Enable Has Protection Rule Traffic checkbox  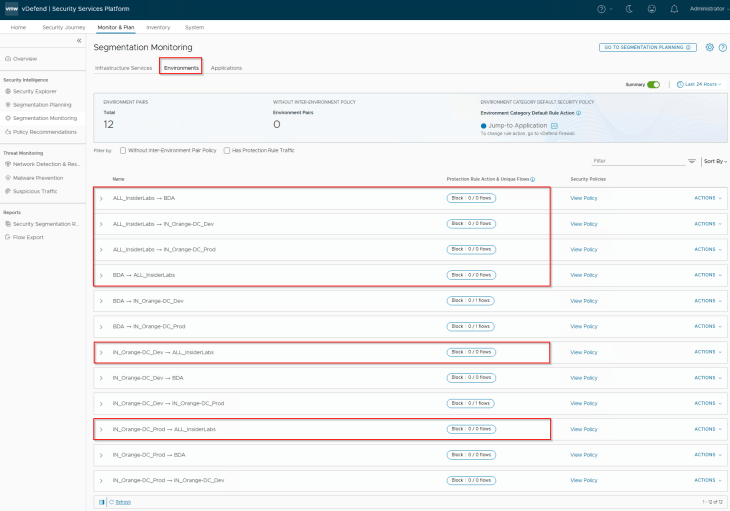click(226, 150)
